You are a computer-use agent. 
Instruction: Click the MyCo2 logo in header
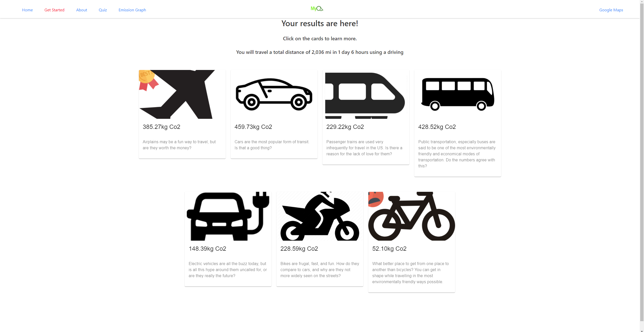click(317, 9)
